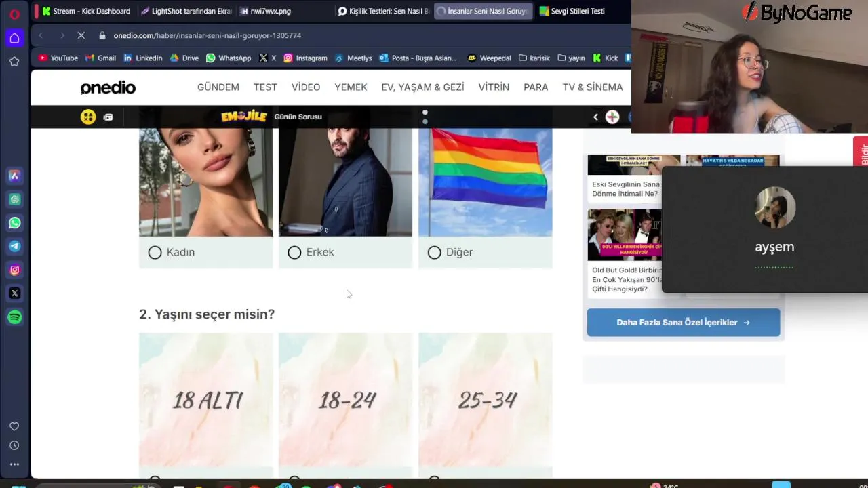The width and height of the screenshot is (868, 488).
Task: Stop loading the page with X button
Action: pyautogui.click(x=81, y=35)
